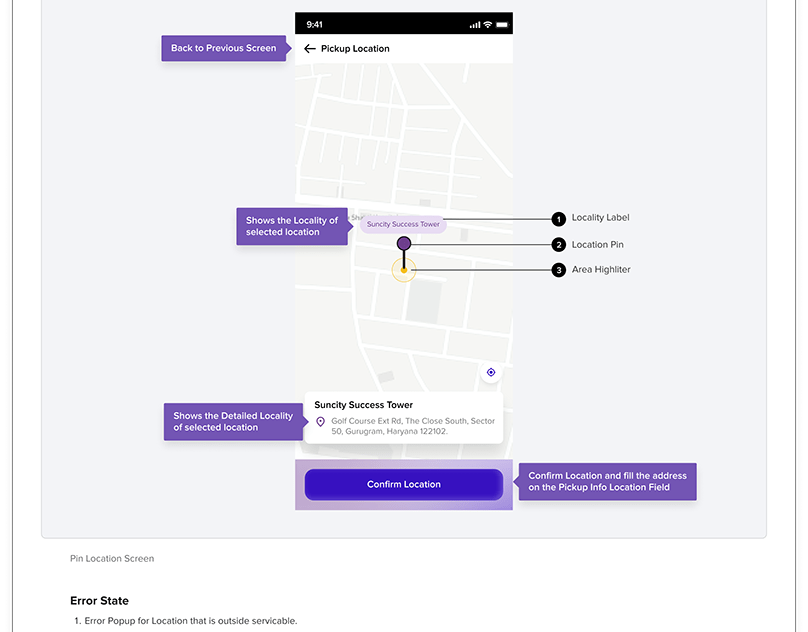This screenshot has width=808, height=632.
Task: Select numbered marker 3 for Area Highliter
Action: (x=559, y=270)
